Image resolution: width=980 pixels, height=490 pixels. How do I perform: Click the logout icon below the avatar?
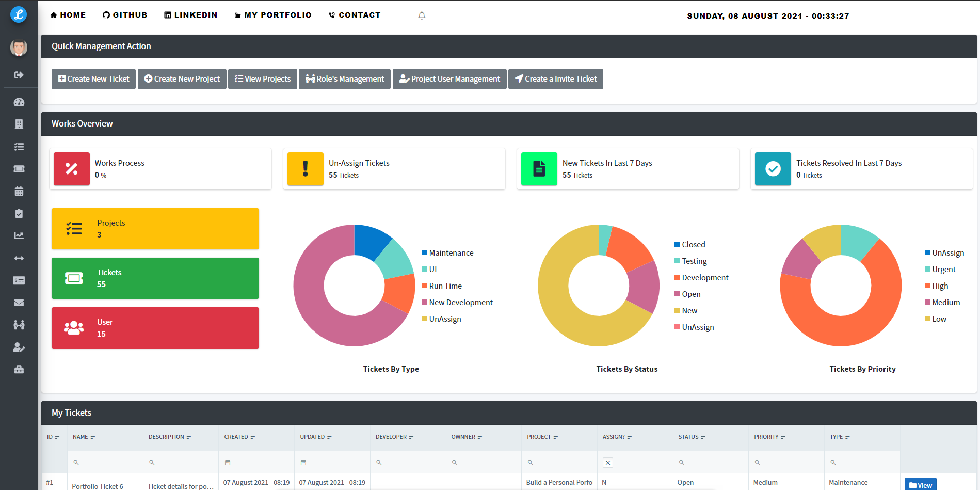19,75
